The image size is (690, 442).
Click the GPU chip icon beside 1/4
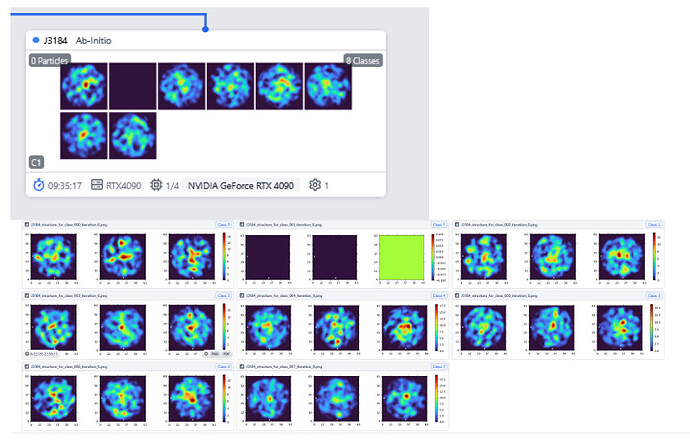pyautogui.click(x=156, y=184)
